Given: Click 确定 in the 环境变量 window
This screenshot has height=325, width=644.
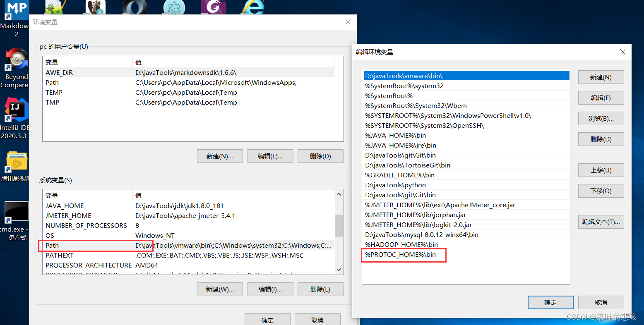Looking at the screenshot, I should [x=267, y=320].
